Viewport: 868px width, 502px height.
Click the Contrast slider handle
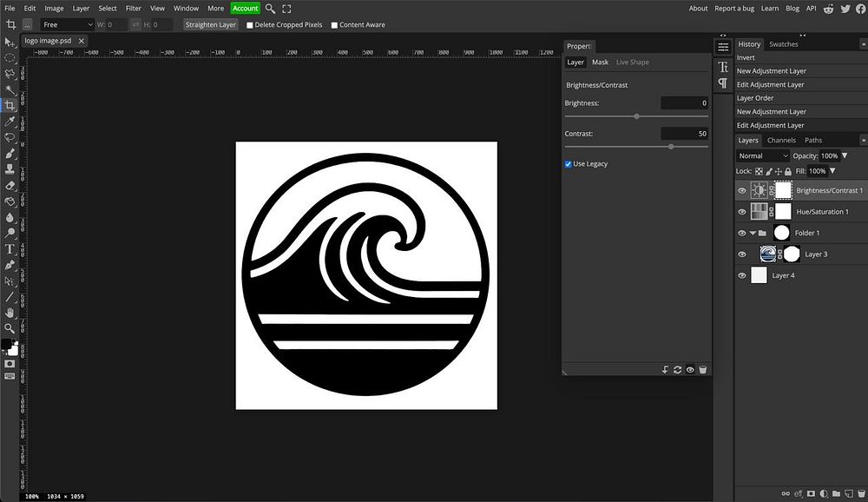(x=671, y=147)
